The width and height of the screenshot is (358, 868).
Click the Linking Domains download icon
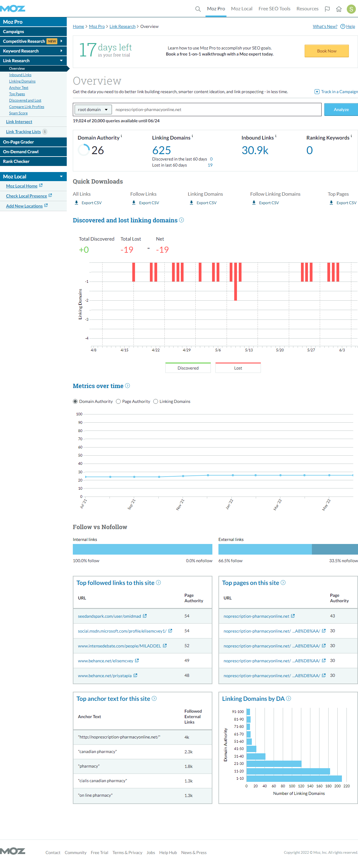pyautogui.click(x=191, y=202)
